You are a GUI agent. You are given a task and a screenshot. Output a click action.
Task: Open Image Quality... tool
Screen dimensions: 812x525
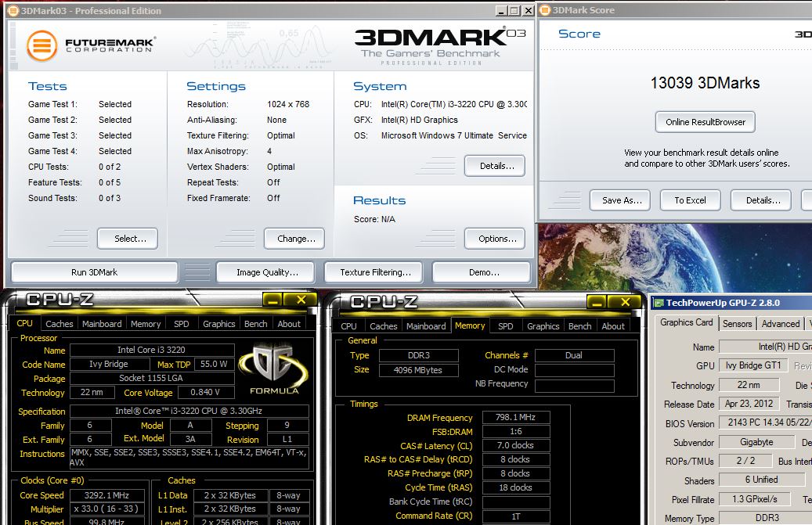click(x=265, y=272)
